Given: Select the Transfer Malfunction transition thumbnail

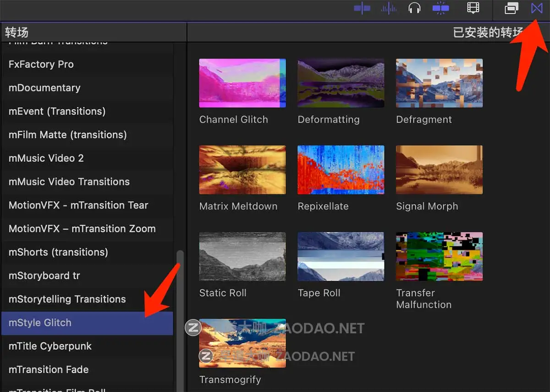Looking at the screenshot, I should [x=439, y=257].
